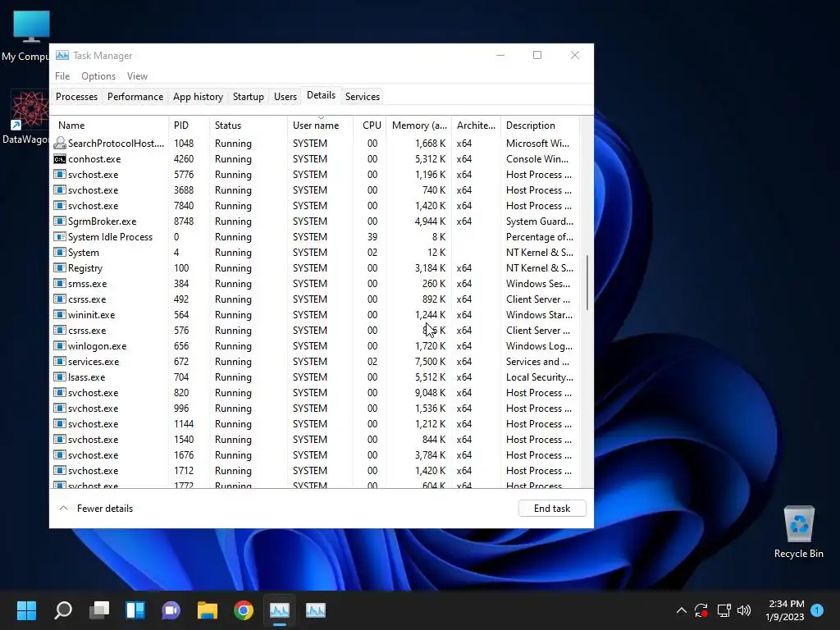
Task: Select the second Task Manager taskbar icon
Action: pyautogui.click(x=316, y=610)
